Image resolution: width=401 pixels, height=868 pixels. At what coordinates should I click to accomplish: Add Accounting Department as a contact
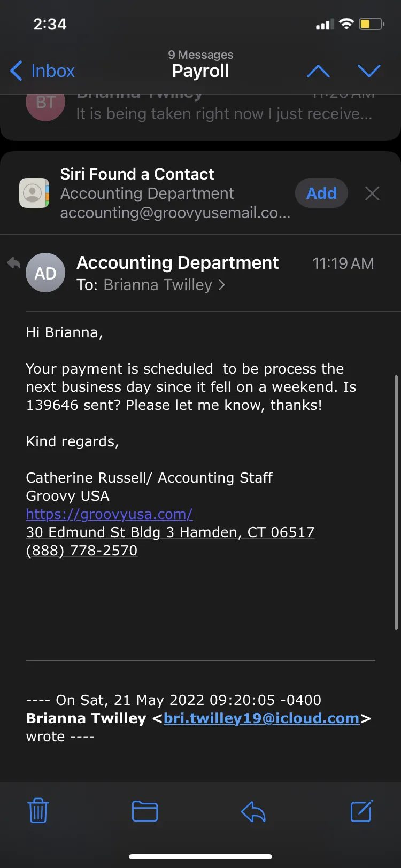(321, 193)
